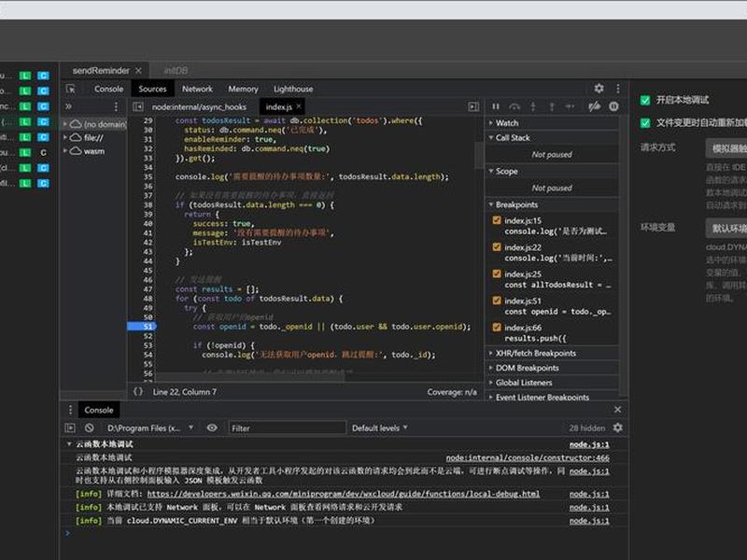This screenshot has height=560, width=747.
Task: Collapse the Breakpoints section
Action: pos(553,204)
